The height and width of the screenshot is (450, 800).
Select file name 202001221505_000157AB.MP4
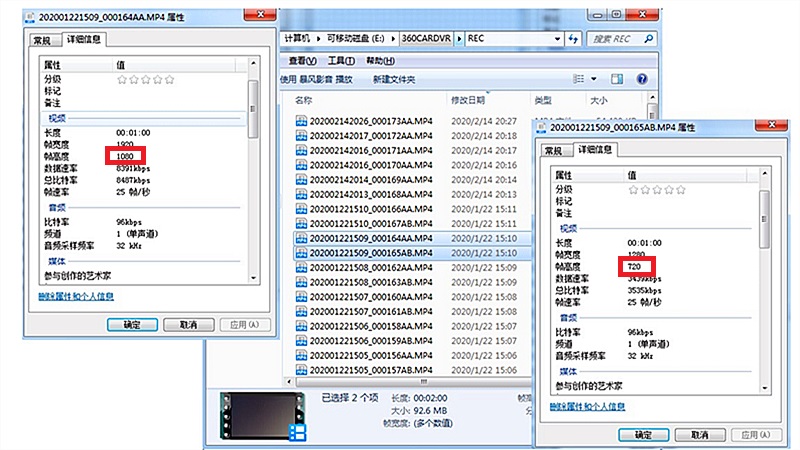371,370
